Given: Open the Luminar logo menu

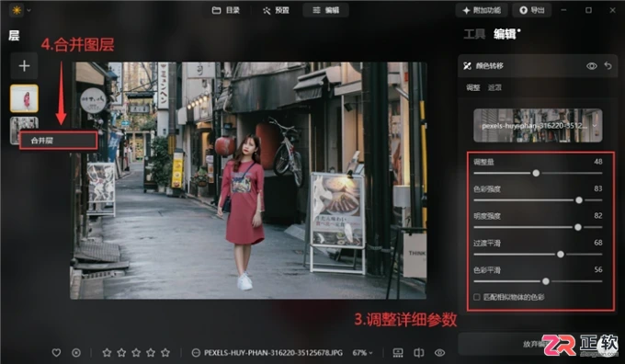Looking at the screenshot, I should [17, 10].
